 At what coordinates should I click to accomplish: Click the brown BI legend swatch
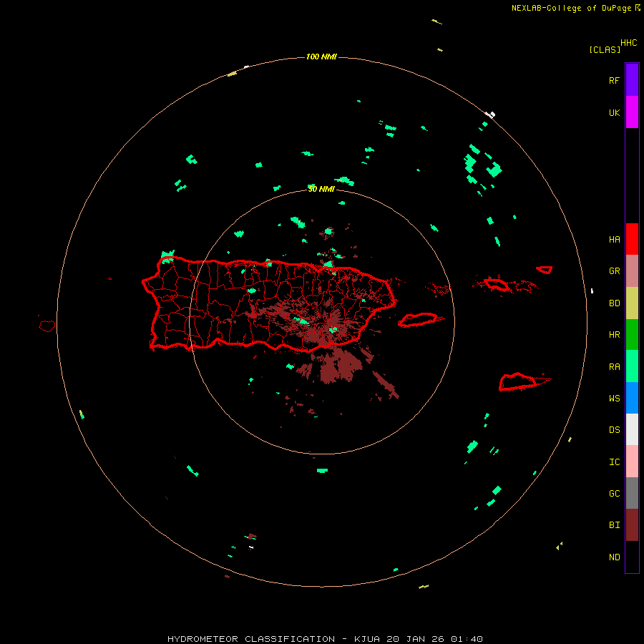coord(632,525)
